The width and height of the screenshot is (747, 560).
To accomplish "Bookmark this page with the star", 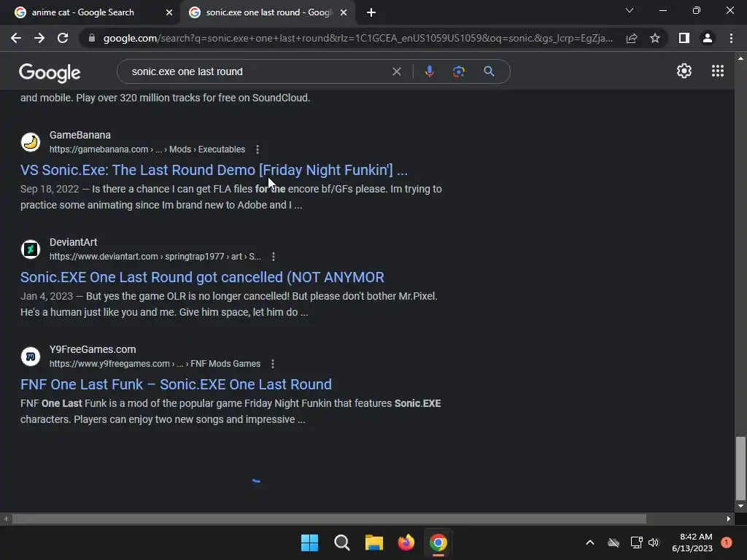I will point(655,38).
